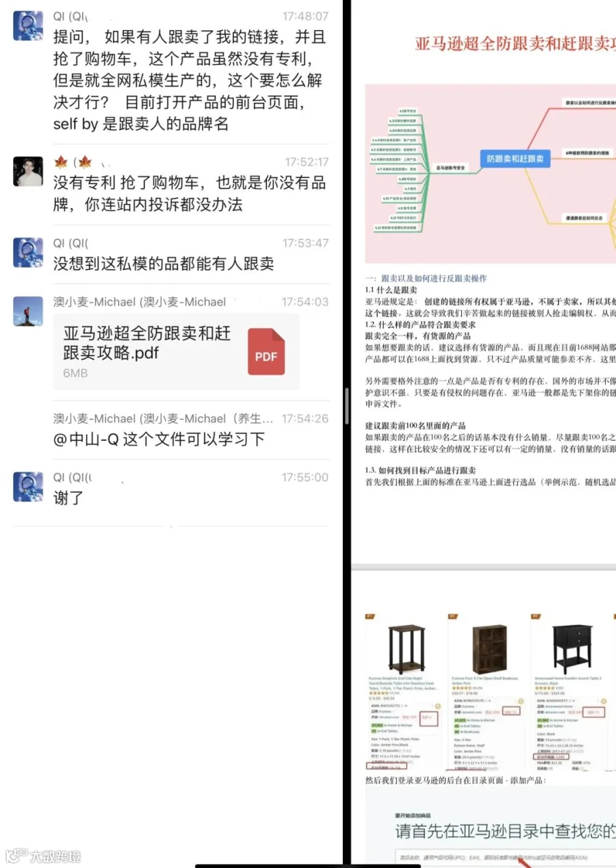Click the 17:48:07 timestamp
616x868 pixels.
coord(305,16)
